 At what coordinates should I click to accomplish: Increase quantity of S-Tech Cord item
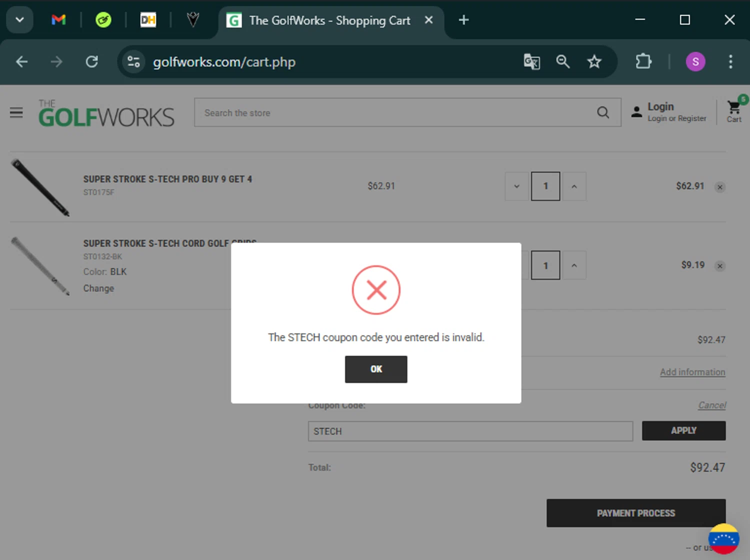(574, 265)
